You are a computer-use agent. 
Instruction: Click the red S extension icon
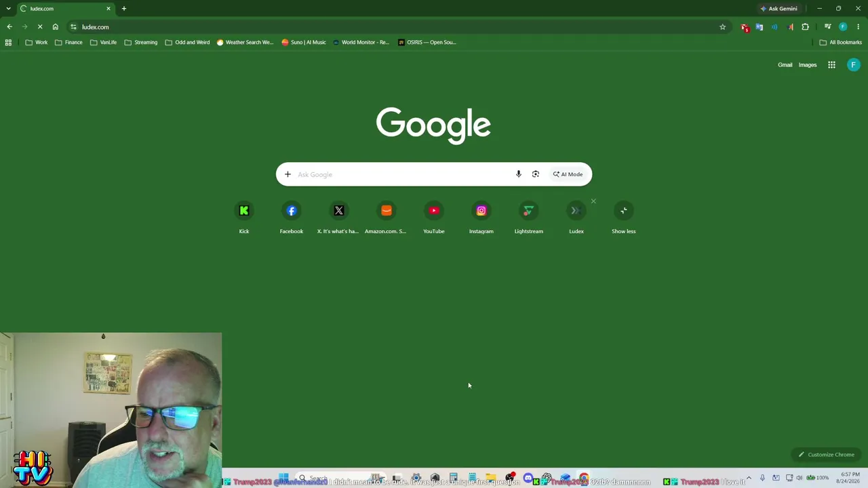(745, 27)
